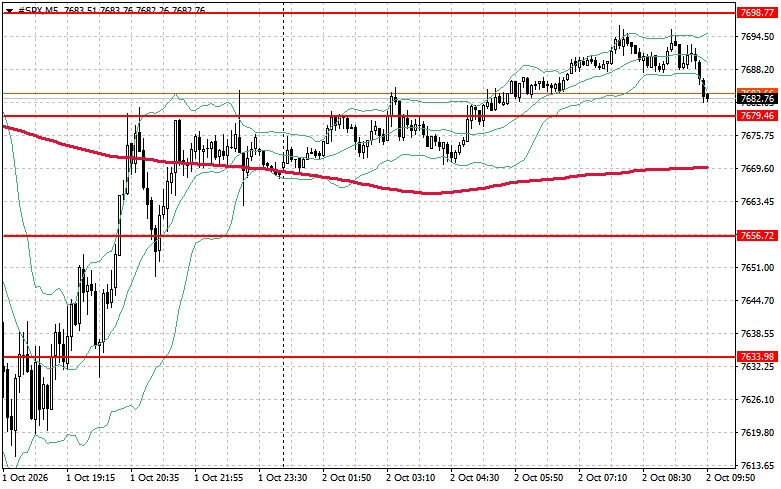This screenshot has height=489, width=781.
Task: Click the 1 Oct 19:15 time label
Action: click(91, 478)
